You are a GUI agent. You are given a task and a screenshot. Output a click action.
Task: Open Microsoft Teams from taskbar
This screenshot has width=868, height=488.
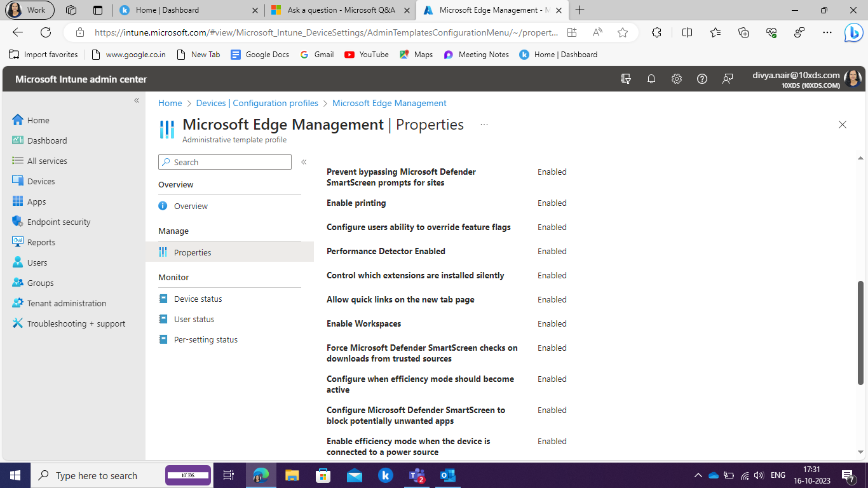tap(417, 475)
